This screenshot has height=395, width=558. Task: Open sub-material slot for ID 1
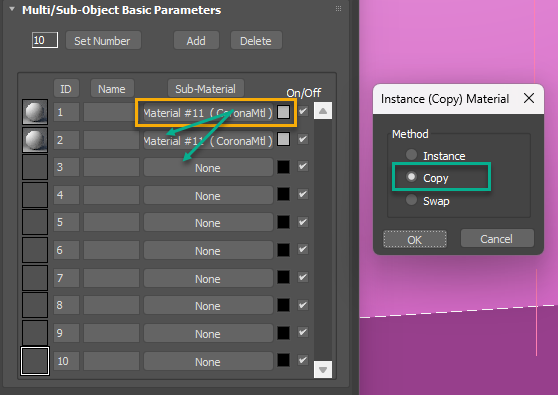208,113
